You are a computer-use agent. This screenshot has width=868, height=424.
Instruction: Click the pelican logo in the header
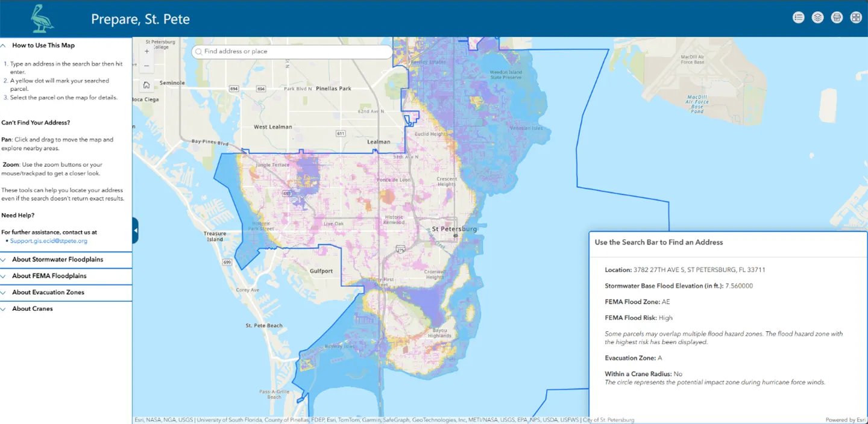[x=42, y=18]
